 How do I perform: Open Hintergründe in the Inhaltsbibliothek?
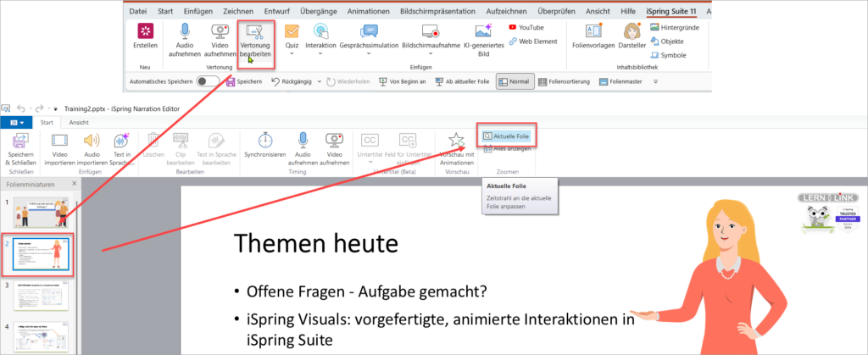click(674, 27)
